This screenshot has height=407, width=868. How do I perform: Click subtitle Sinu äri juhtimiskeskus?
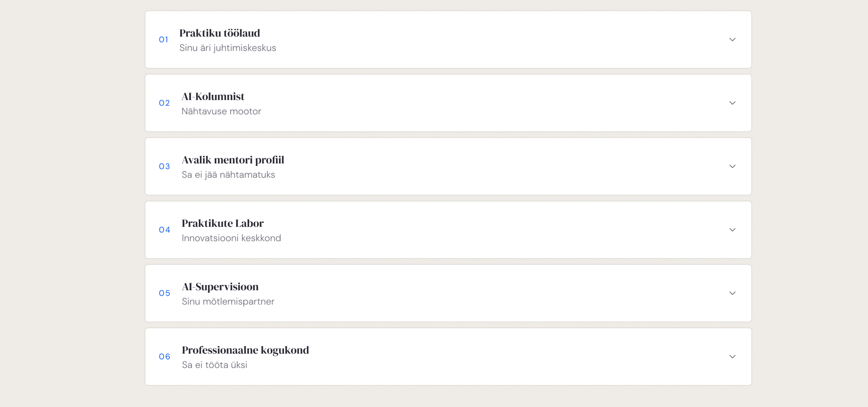coord(228,48)
